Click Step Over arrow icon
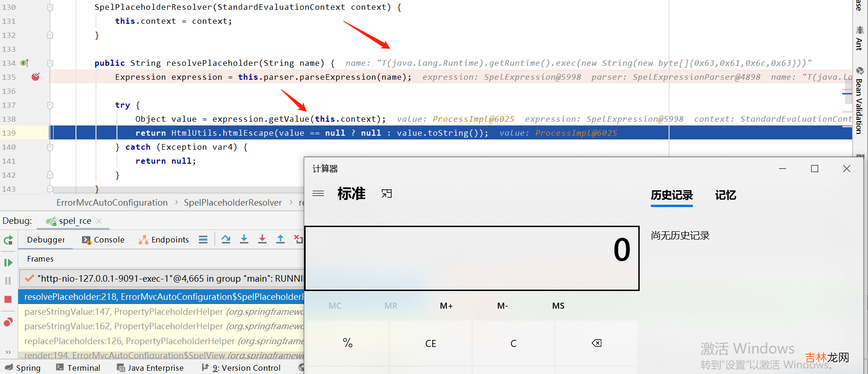The height and width of the screenshot is (374, 868). pos(226,239)
